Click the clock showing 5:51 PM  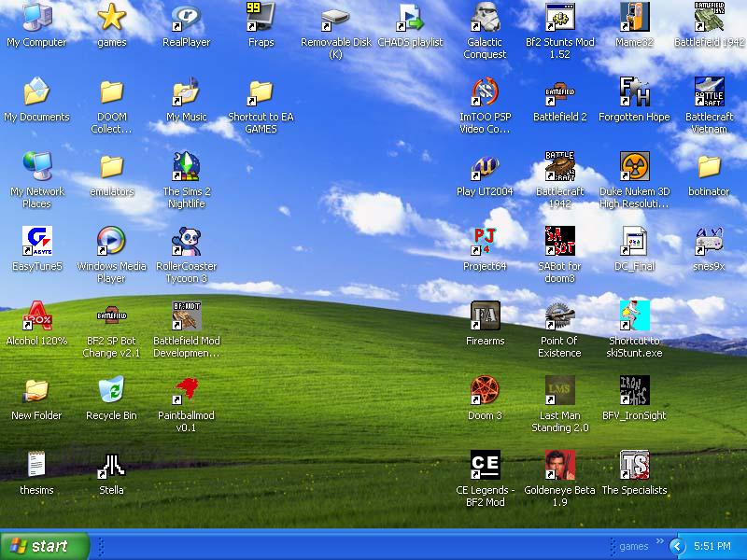713,546
